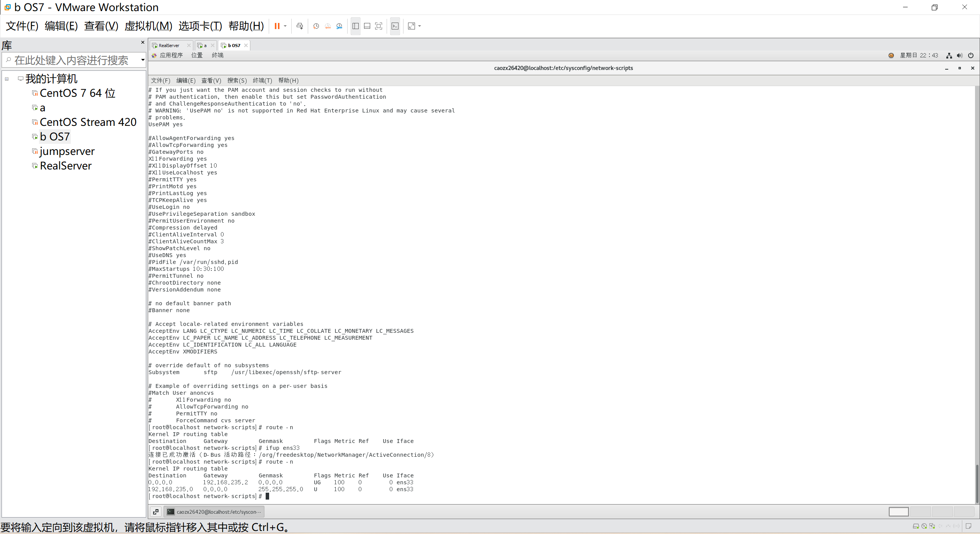The width and height of the screenshot is (980, 534).
Task: Open the snapshot manager wrench-clock icon
Action: click(340, 26)
